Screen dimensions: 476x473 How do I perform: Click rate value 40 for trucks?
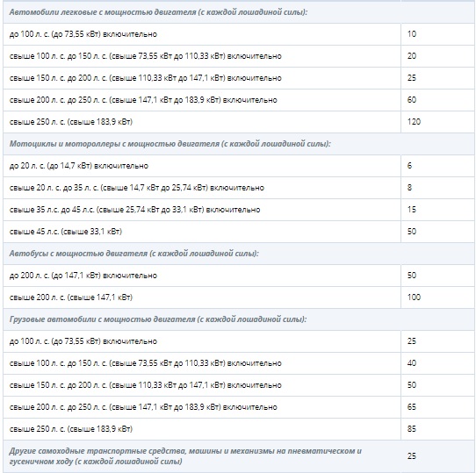click(412, 362)
